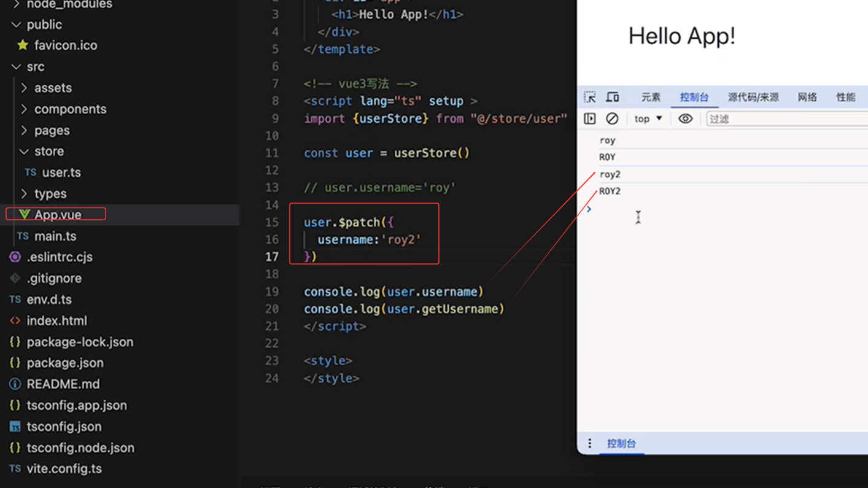
Task: Collapse the src folder
Action: 16,66
